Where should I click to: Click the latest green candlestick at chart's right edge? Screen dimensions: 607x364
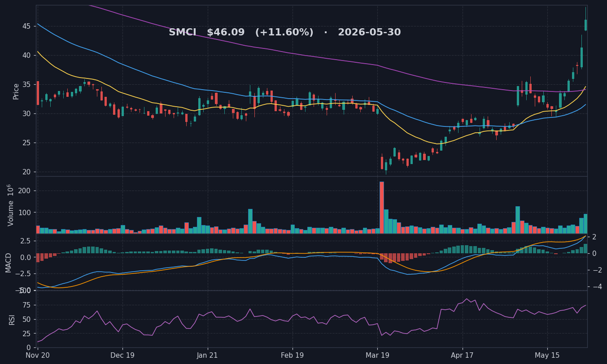(585, 25)
